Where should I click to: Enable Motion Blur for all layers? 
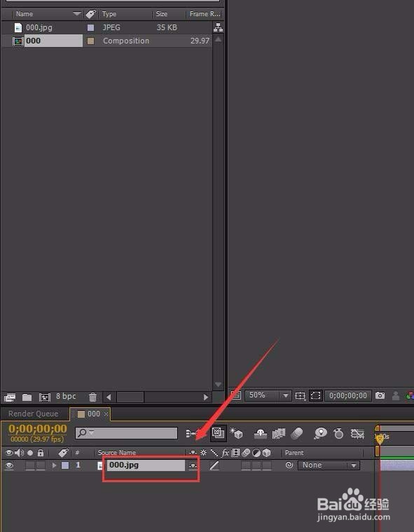pyautogui.click(x=297, y=434)
